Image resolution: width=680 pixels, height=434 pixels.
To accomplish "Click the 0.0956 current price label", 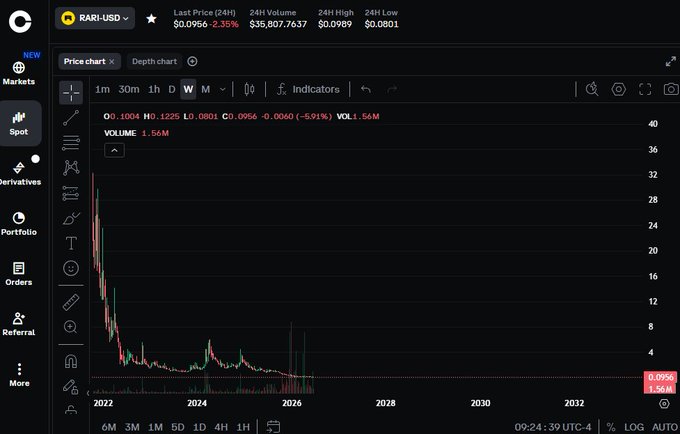I will tap(660, 377).
